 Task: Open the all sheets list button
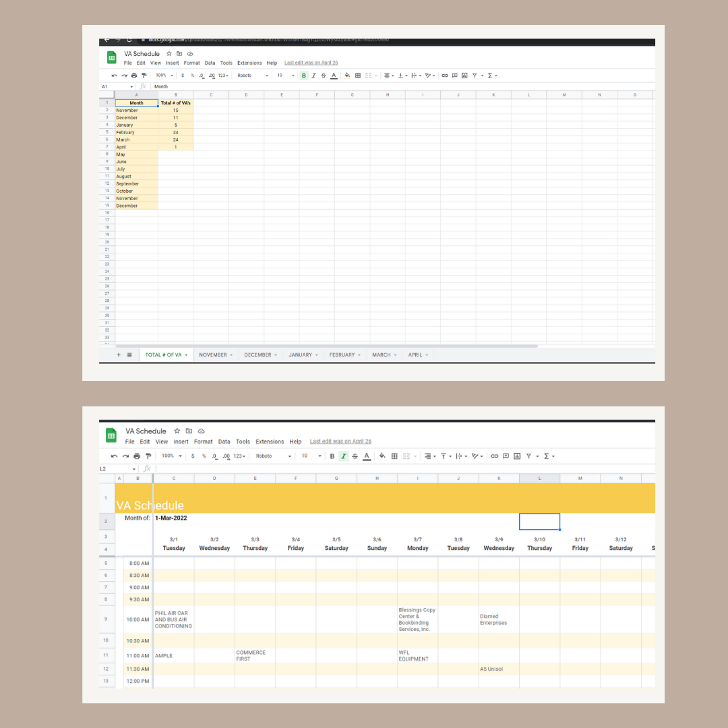129,355
